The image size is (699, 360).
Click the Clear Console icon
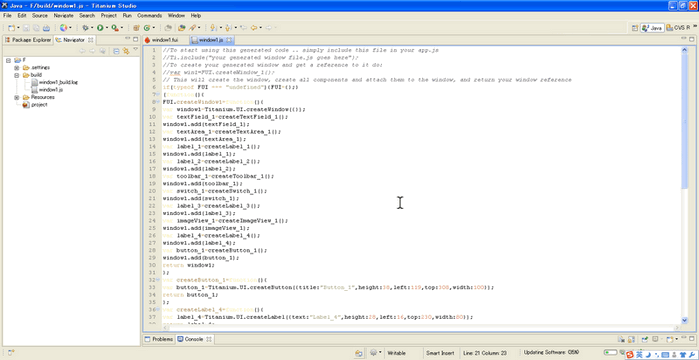tap(621, 339)
